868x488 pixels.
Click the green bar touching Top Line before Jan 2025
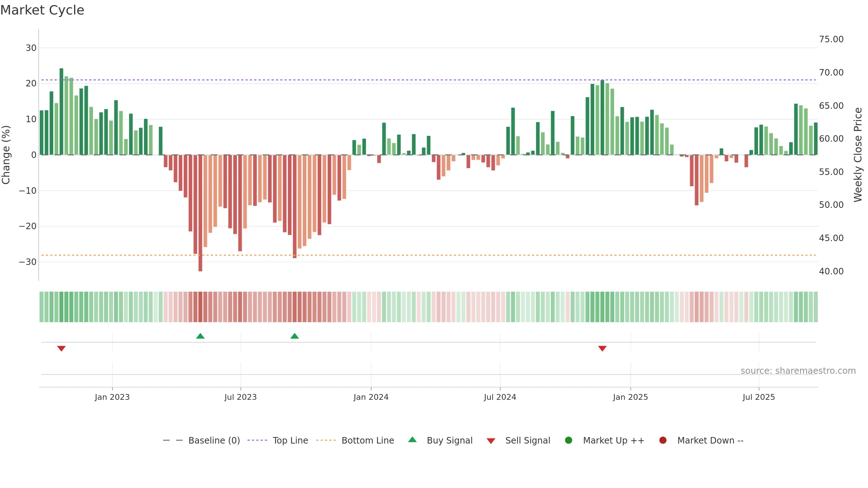click(602, 117)
